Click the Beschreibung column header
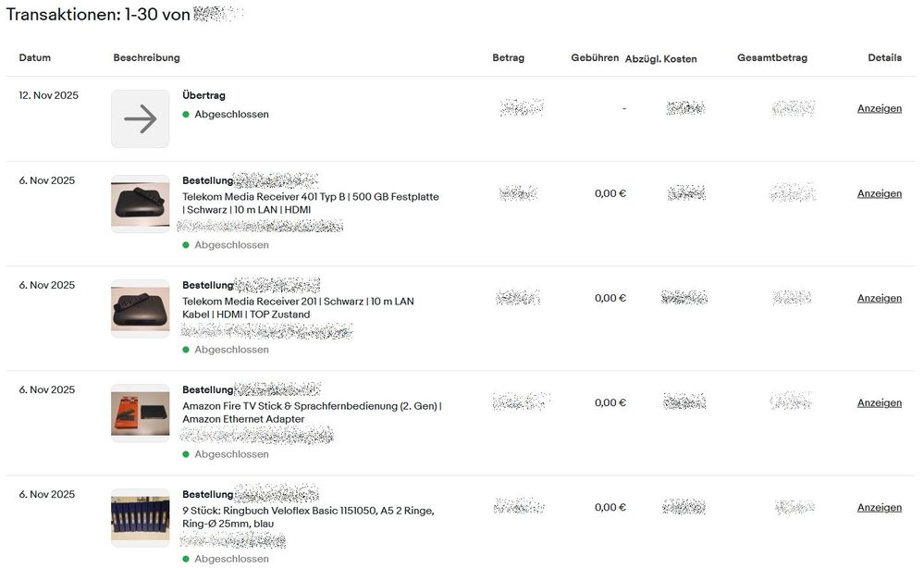The height and width of the screenshot is (568, 924). coord(146,57)
